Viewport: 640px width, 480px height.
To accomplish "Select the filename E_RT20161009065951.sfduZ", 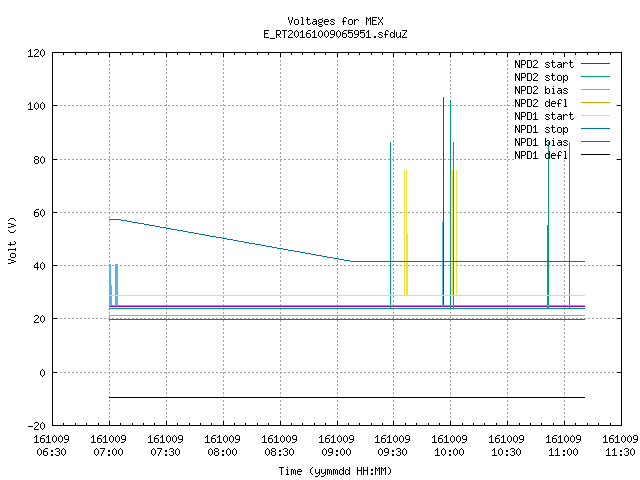I will tap(335, 34).
